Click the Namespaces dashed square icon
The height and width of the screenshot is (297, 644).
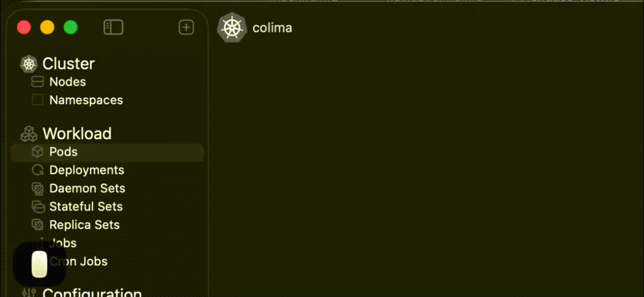pyautogui.click(x=38, y=100)
